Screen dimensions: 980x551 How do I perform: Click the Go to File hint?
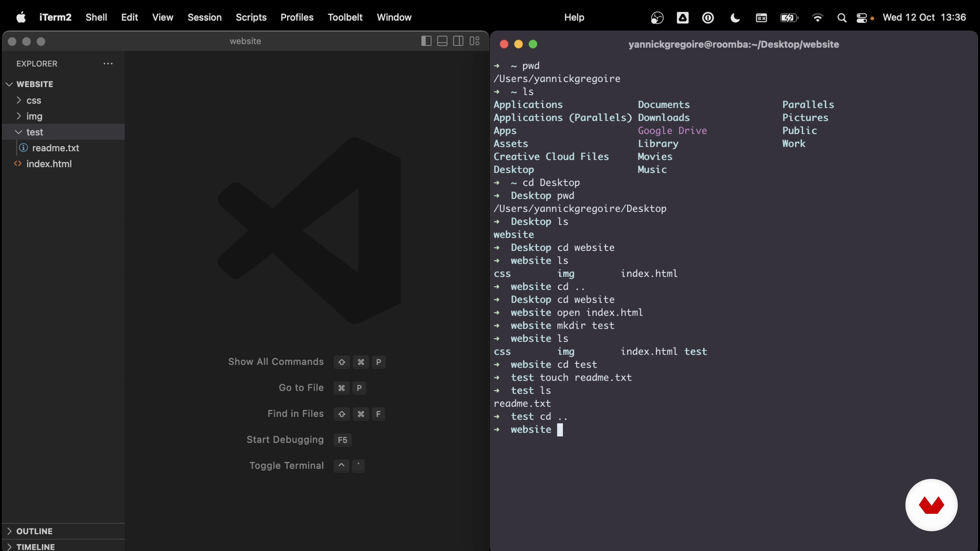(x=301, y=387)
